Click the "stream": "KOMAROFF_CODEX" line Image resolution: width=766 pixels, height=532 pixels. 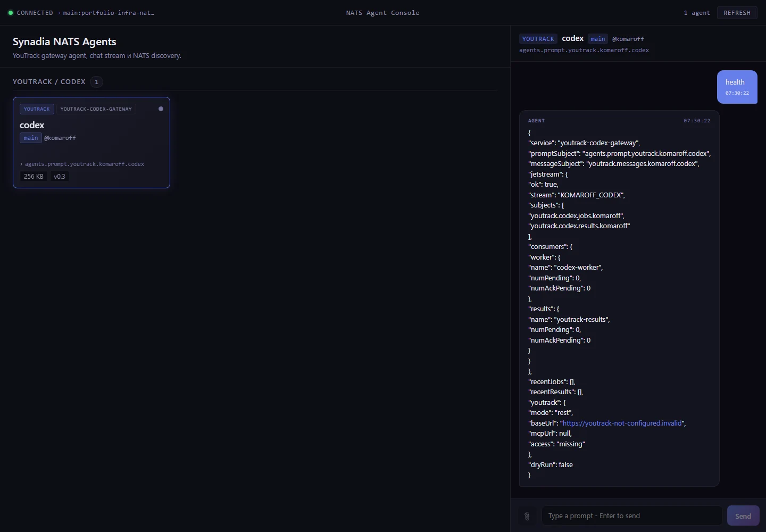pyautogui.click(x=577, y=195)
